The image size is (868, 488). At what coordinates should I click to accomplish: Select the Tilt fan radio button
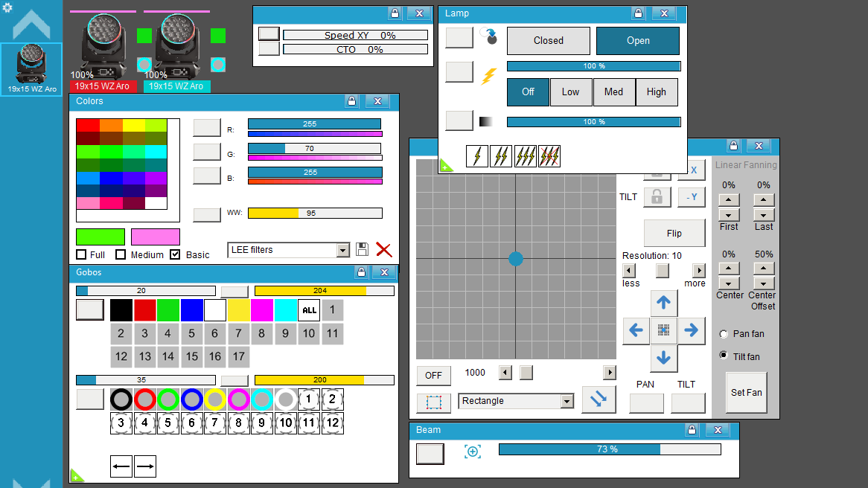(724, 355)
